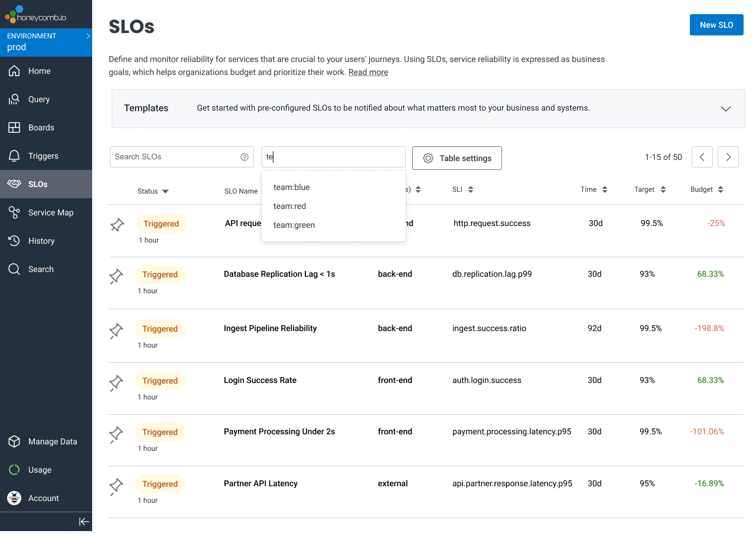Pin the Partner API Latency SLO
Screen dimensions: 756x537
[116, 486]
